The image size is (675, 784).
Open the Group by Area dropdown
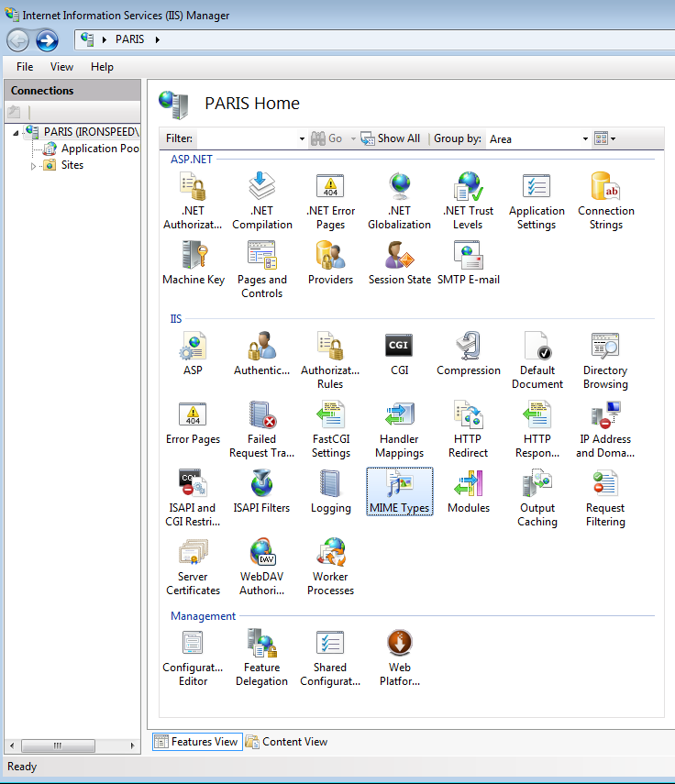585,139
